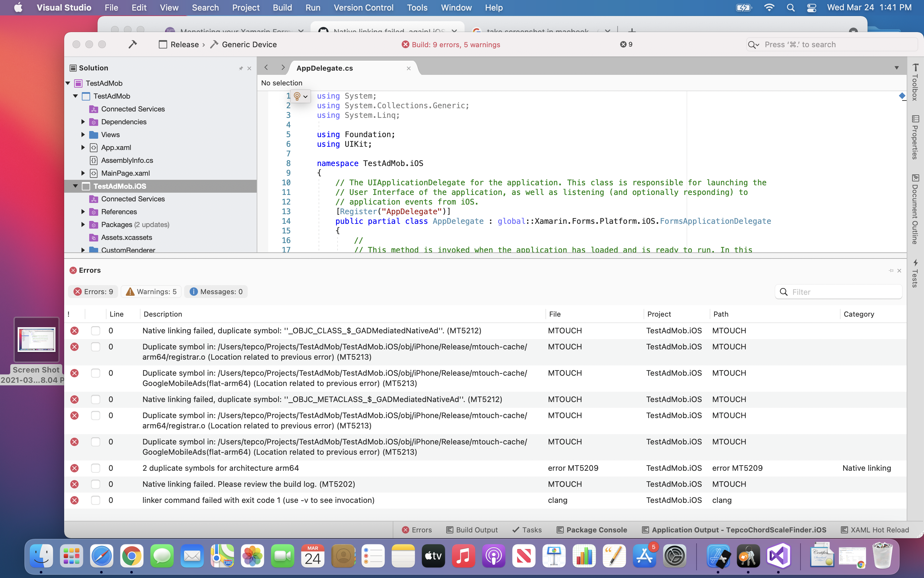Open the Project menu
Viewport: 924px width, 578px height.
(245, 8)
